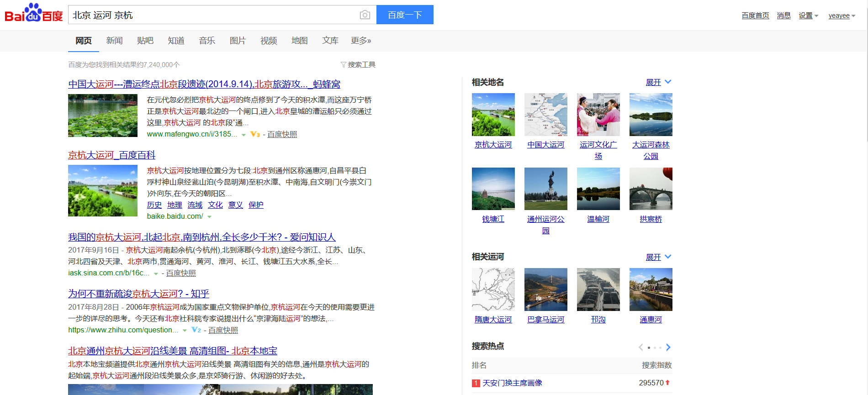Open the 消息 messages link
This screenshot has width=868, height=395.
point(784,16)
